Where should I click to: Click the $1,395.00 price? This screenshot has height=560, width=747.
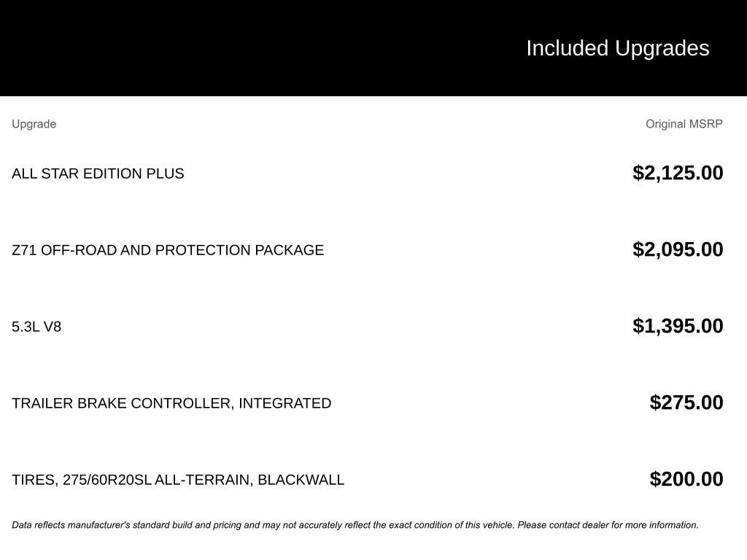pyautogui.click(x=678, y=326)
